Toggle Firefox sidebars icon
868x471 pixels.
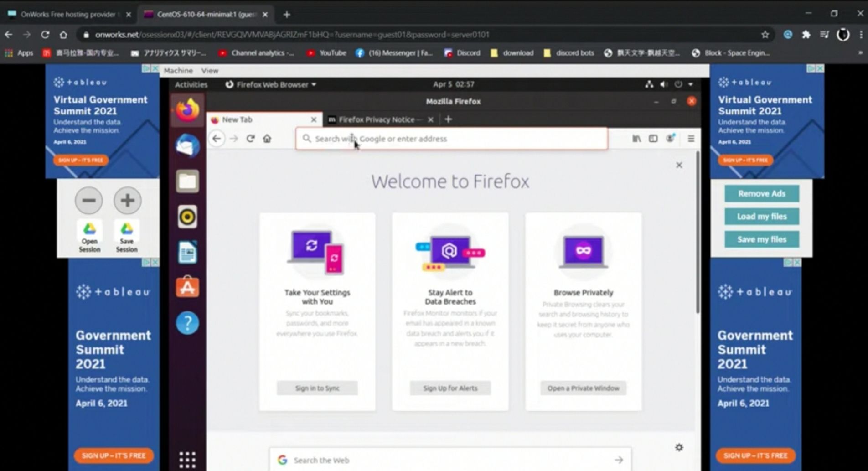tap(653, 139)
